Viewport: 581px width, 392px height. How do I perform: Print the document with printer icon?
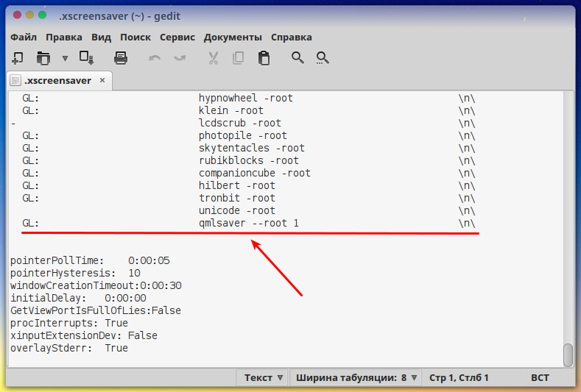(x=121, y=58)
